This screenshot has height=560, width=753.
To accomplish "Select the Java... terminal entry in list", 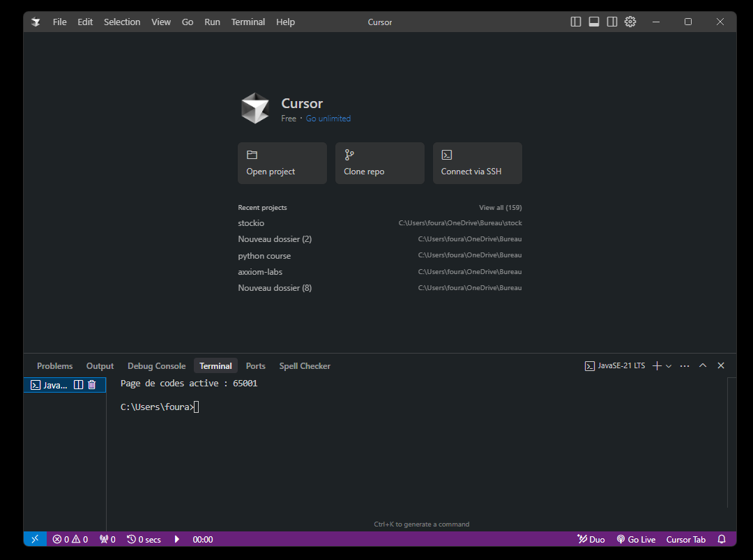I will [64, 385].
